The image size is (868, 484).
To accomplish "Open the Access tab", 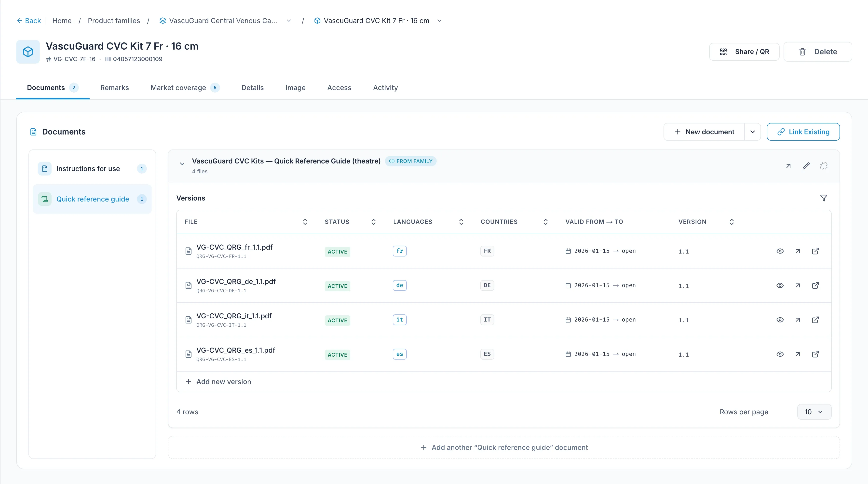I will pos(339,88).
